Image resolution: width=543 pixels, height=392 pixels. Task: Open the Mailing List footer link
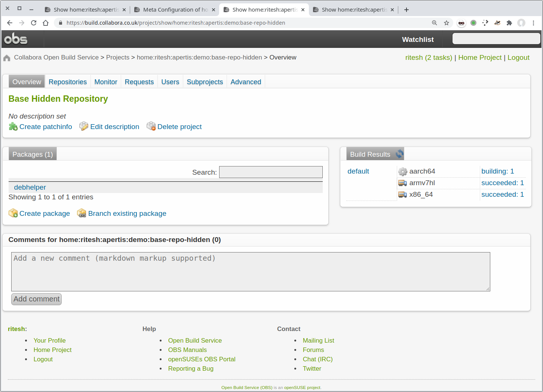pyautogui.click(x=319, y=340)
